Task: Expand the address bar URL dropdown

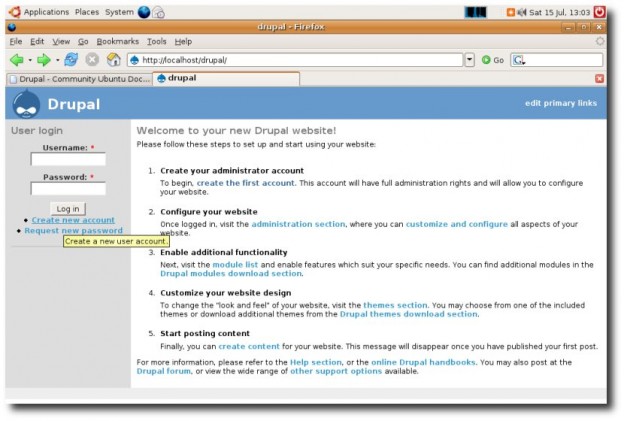Action: (470, 60)
